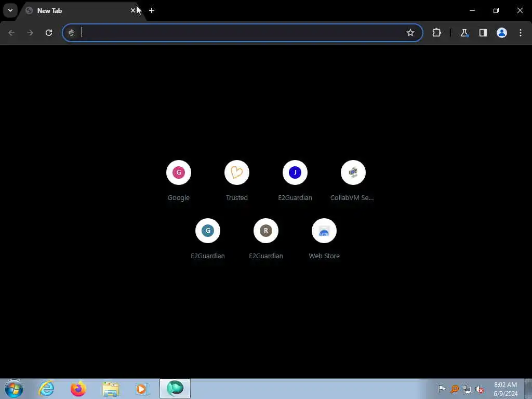Open the network tray icon

[x=467, y=389]
